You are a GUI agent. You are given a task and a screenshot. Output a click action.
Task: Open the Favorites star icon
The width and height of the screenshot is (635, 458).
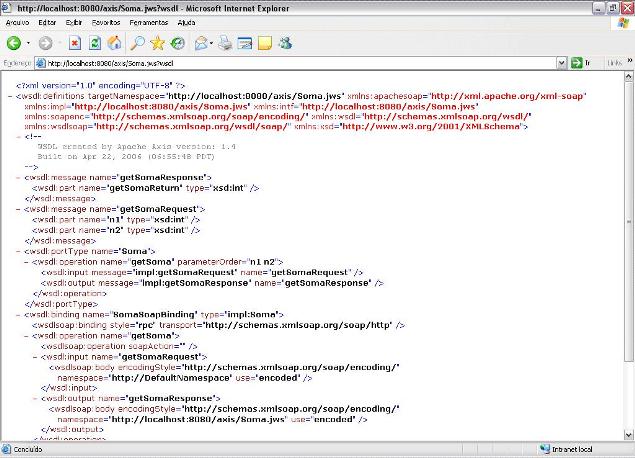point(158,44)
